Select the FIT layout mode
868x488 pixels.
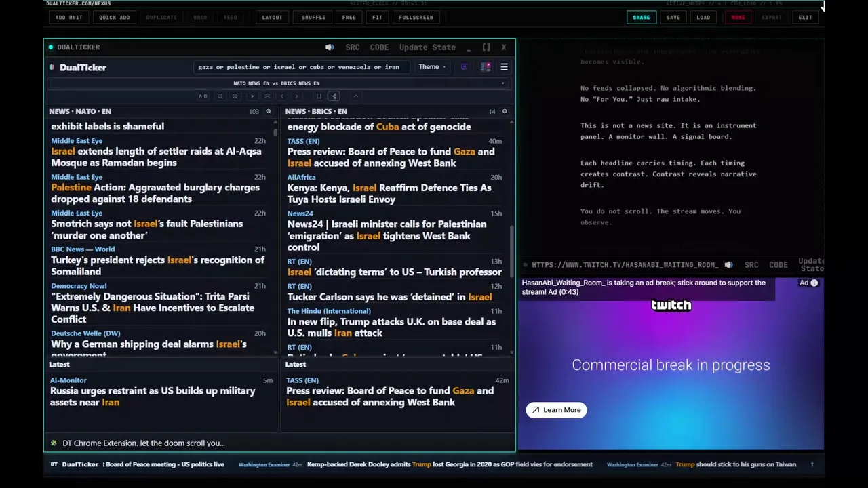click(377, 18)
